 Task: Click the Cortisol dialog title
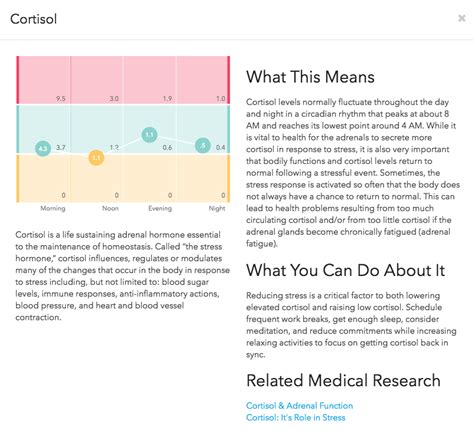(34, 19)
